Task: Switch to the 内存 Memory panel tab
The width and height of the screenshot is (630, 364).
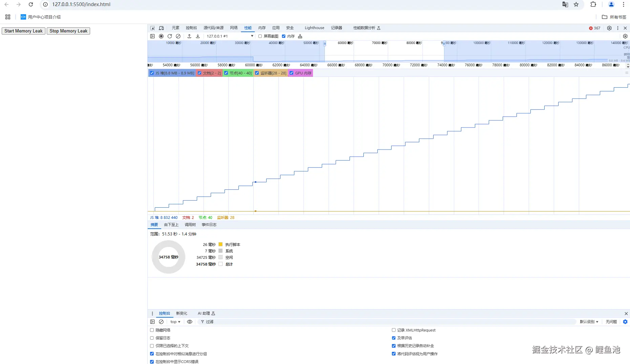Action: pyautogui.click(x=262, y=28)
